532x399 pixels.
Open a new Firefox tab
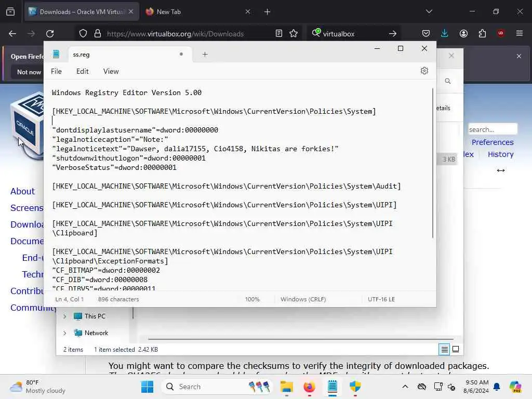coord(268,12)
